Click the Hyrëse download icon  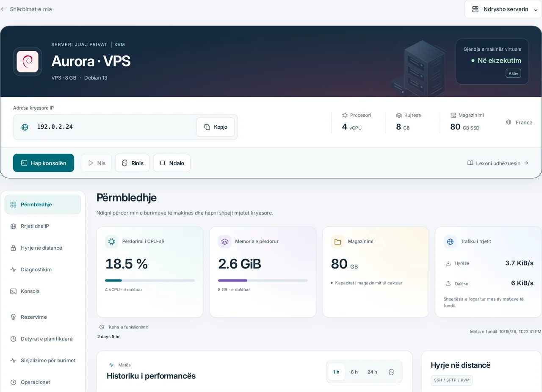click(x=448, y=263)
